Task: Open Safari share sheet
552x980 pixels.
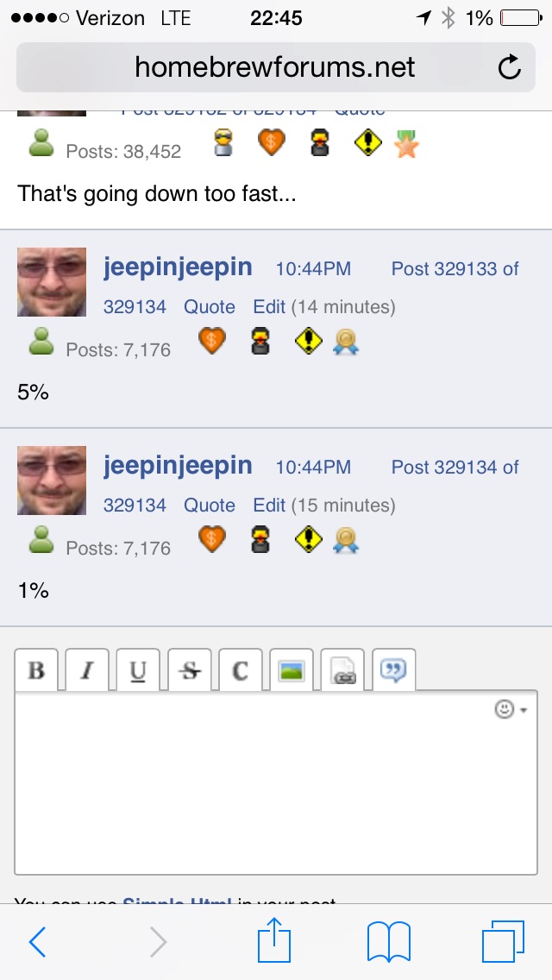Action: [274, 941]
